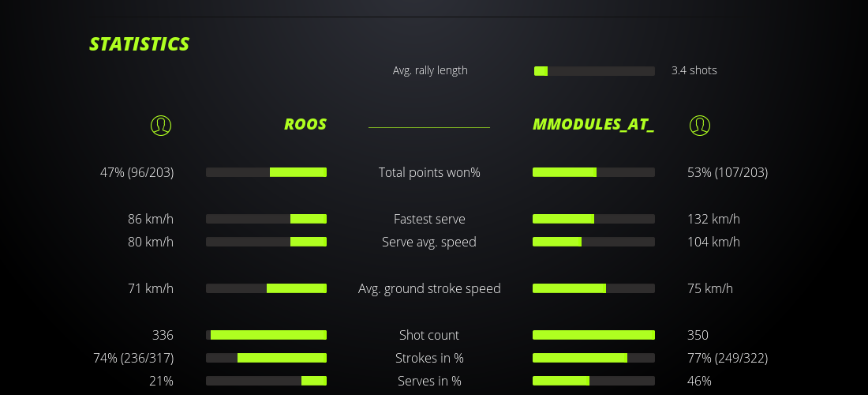Screen dimensions: 868x395
Task: Click the 3.4 shots value
Action: click(694, 70)
